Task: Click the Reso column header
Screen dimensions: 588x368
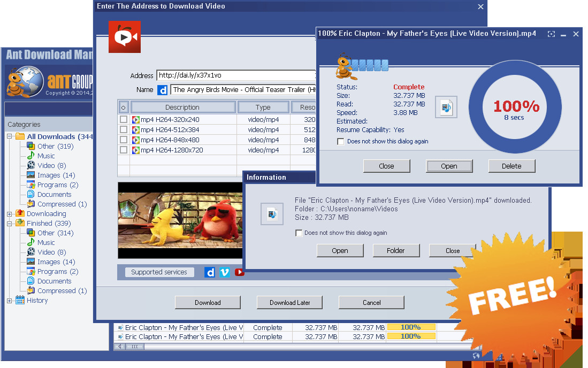Action: tap(303, 107)
